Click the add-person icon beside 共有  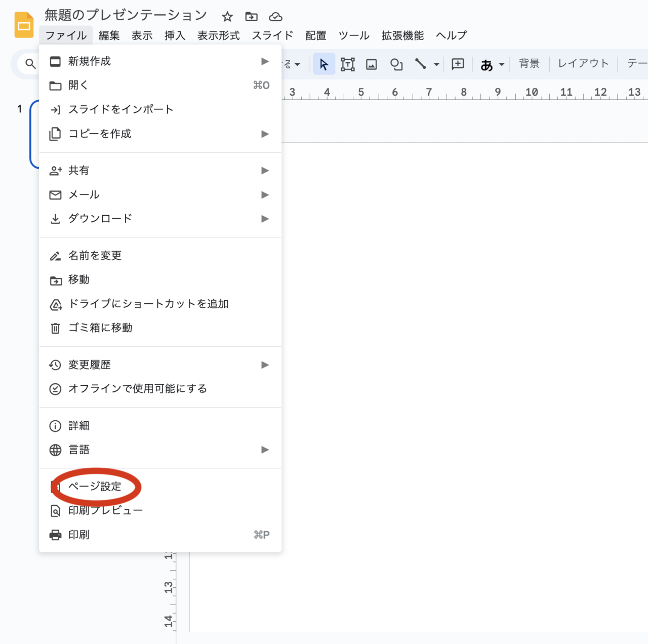click(x=55, y=171)
